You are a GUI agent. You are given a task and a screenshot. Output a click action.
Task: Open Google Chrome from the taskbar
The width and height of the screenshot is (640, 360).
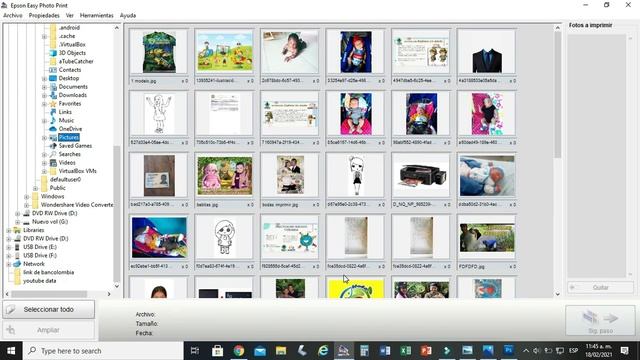[239, 351]
